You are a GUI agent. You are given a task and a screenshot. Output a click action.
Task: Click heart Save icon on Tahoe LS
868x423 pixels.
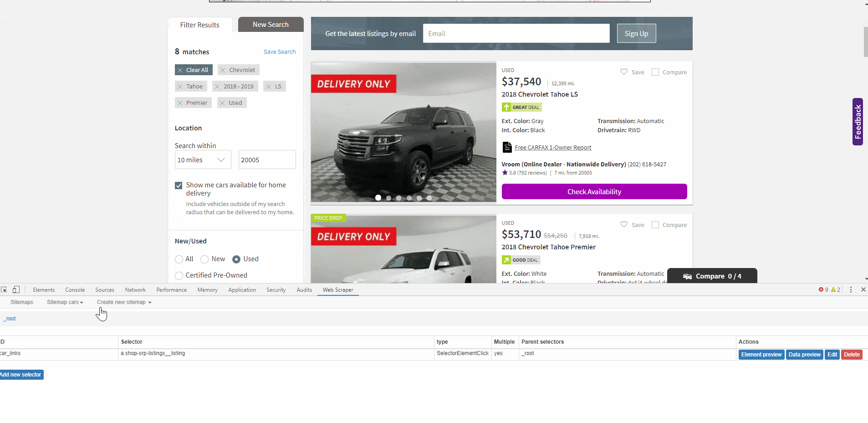tap(624, 72)
